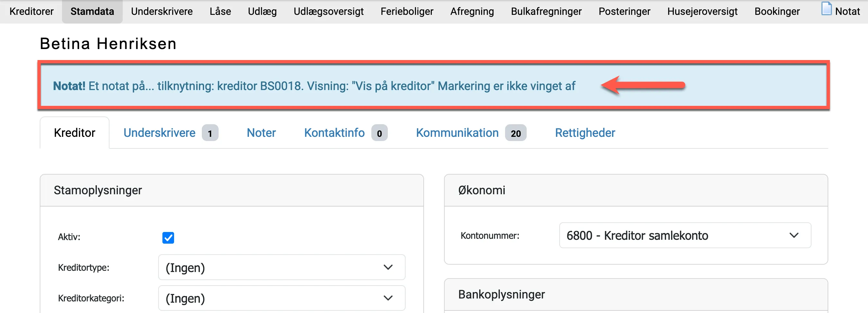Disable the Aktiv checkbox
The height and width of the screenshot is (313, 868).
point(168,237)
